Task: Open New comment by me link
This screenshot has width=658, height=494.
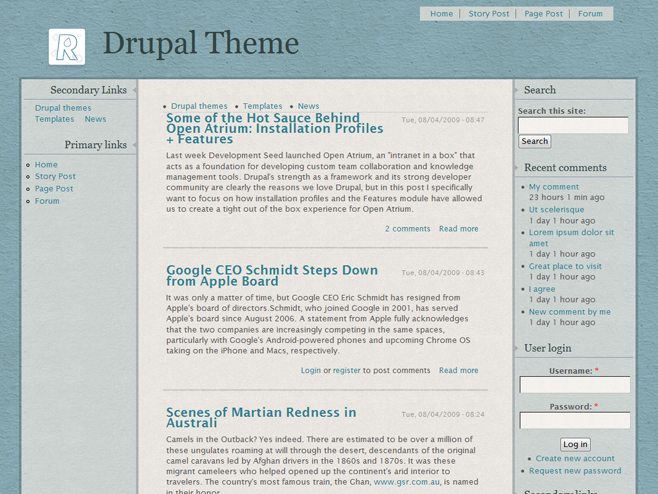Action: coord(569,312)
